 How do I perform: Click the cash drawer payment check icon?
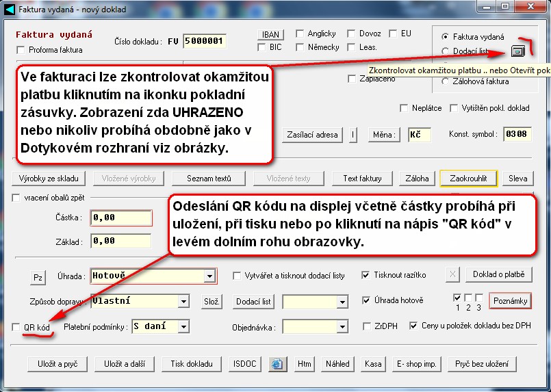(x=517, y=51)
